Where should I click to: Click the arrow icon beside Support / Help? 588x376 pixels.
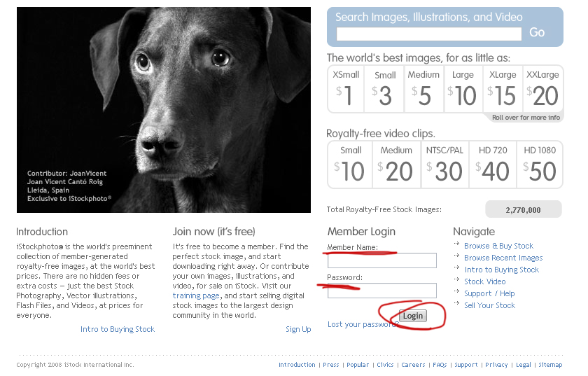[x=456, y=291]
